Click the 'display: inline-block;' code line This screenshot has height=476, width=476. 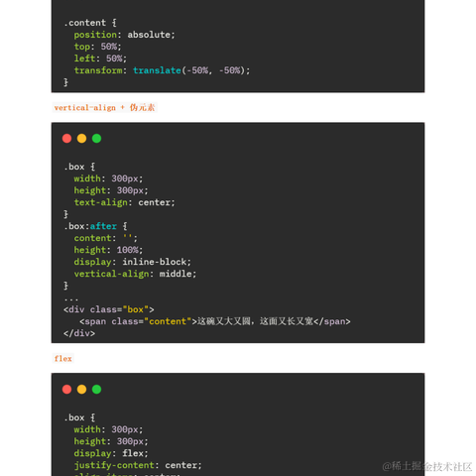click(x=132, y=262)
